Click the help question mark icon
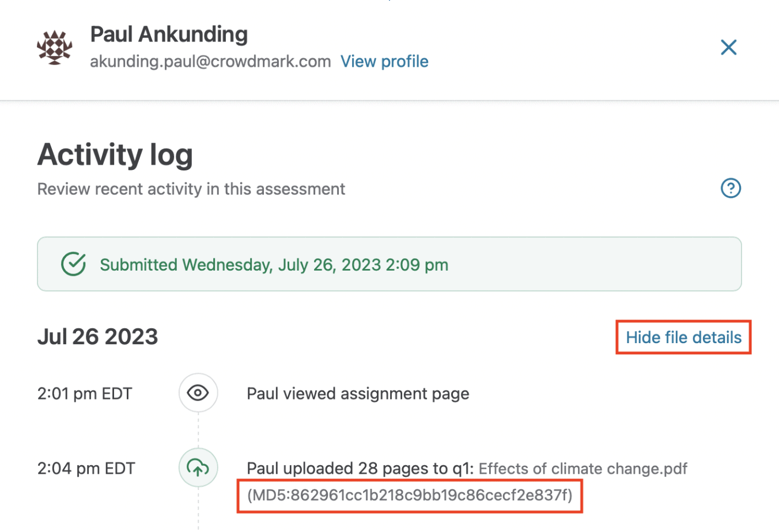779x532 pixels. click(x=731, y=188)
